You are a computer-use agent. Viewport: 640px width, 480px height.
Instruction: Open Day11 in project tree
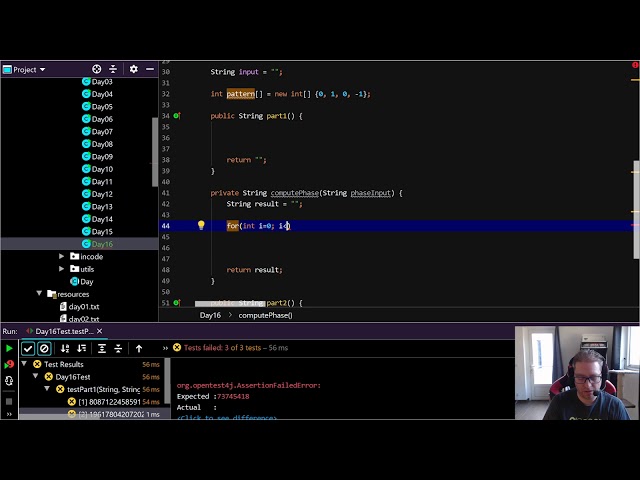coord(102,182)
